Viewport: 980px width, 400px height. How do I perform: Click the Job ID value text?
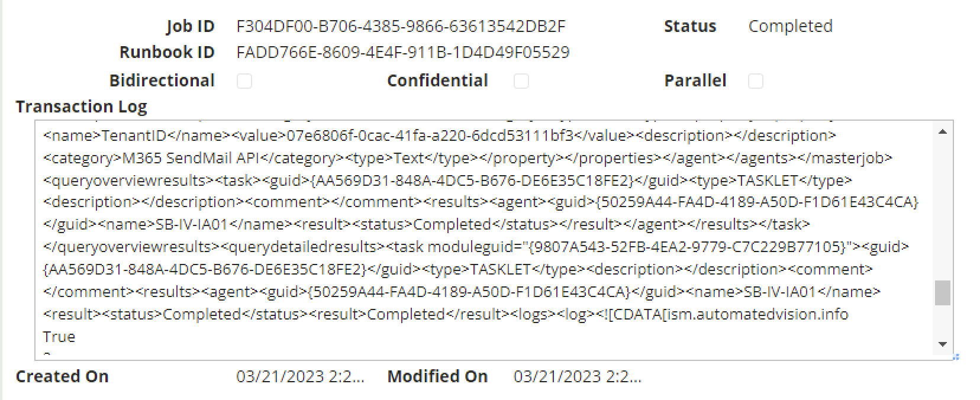coord(401,26)
